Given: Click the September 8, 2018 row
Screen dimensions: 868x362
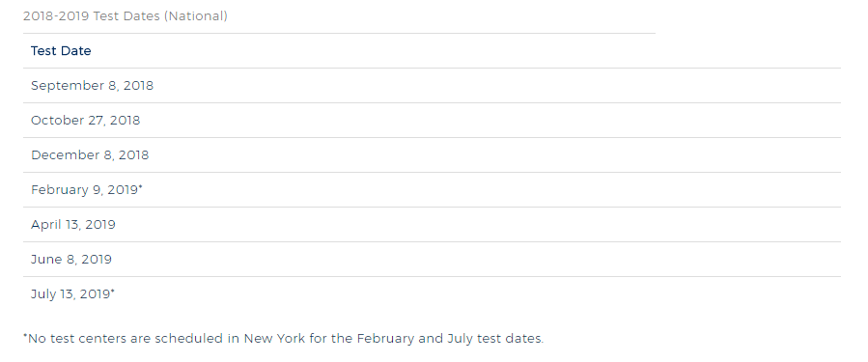Looking at the screenshot, I should point(432,86).
